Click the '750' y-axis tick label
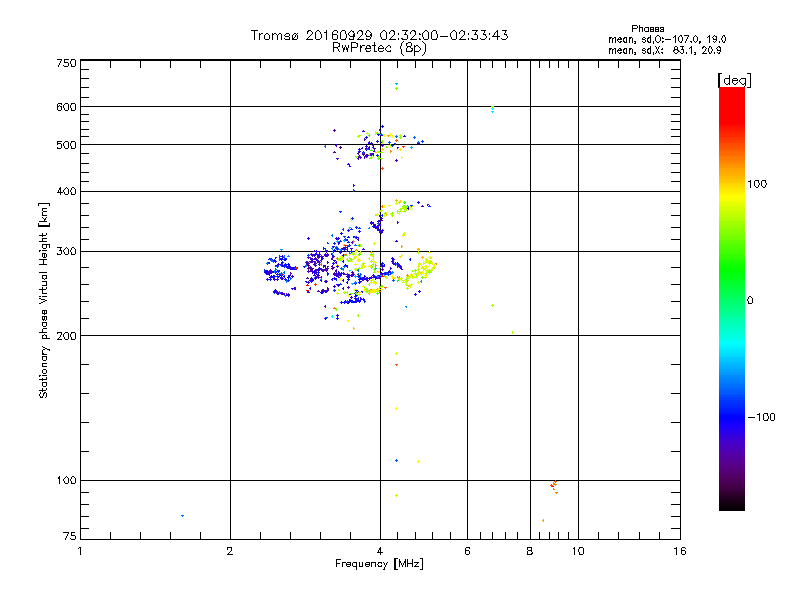This screenshot has height=600, width=800. point(66,63)
